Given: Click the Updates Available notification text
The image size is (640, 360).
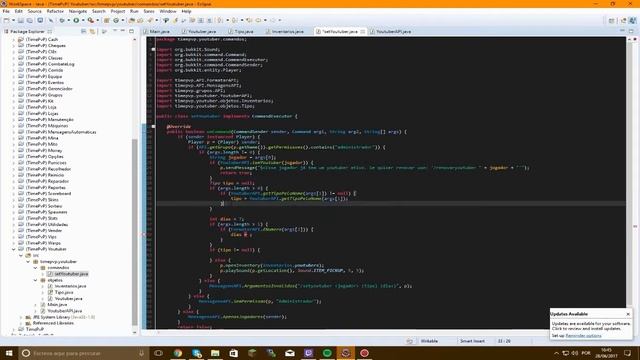Looking at the screenshot, I should tap(591, 326).
